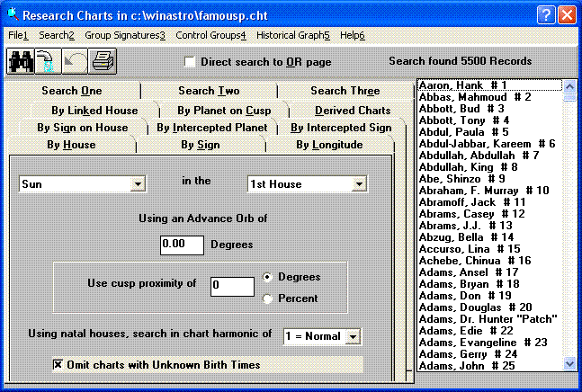Switch to By Intercepted Planet tab
This screenshot has width=582, height=392.
(212, 128)
